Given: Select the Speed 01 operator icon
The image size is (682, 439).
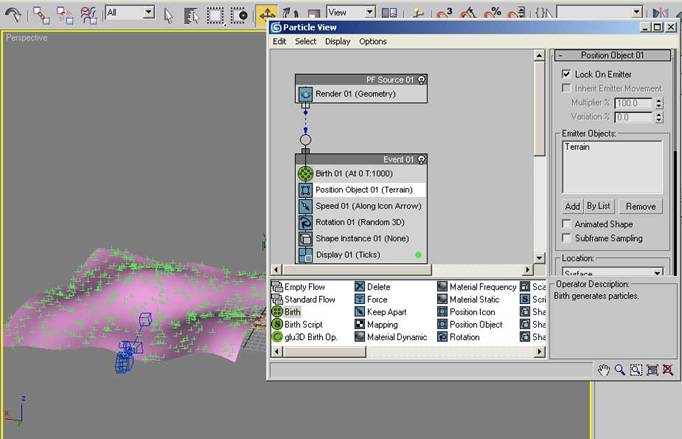Looking at the screenshot, I should tap(307, 206).
